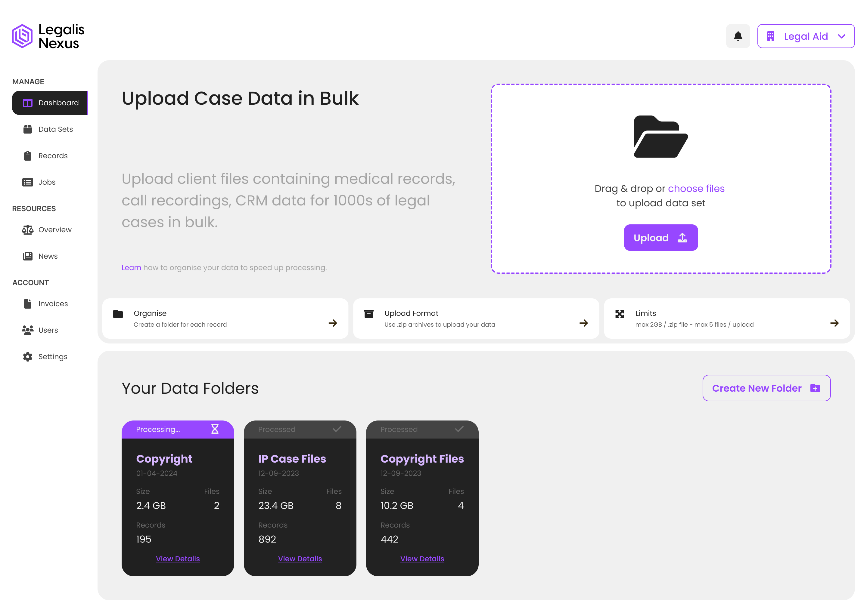The image size is (867, 616).
Task: Click the 'choose files' link
Action: point(696,189)
